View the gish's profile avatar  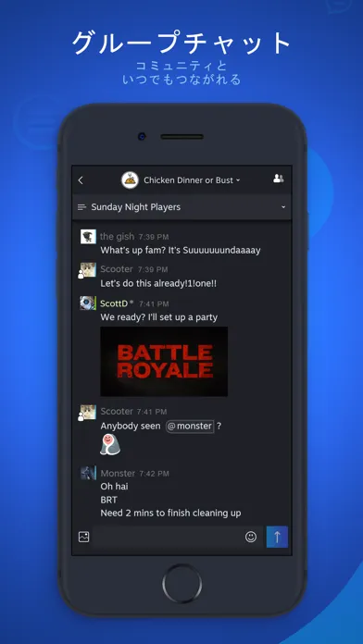[x=88, y=237]
